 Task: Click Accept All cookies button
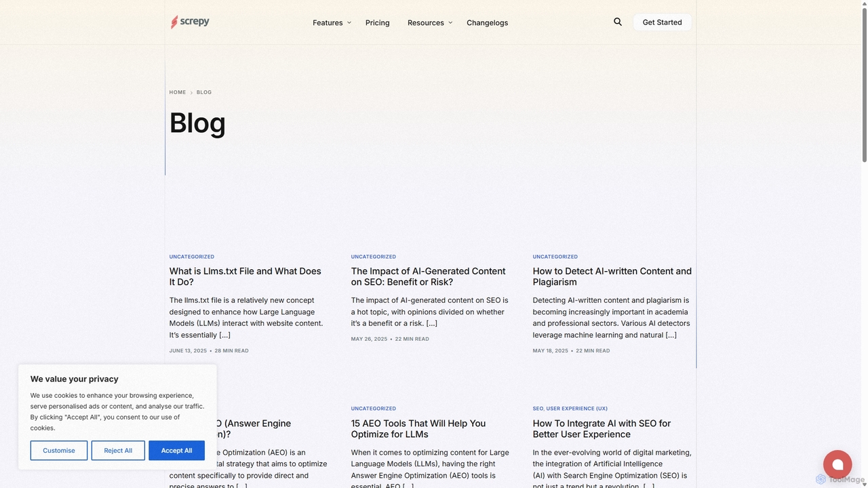pyautogui.click(x=176, y=451)
